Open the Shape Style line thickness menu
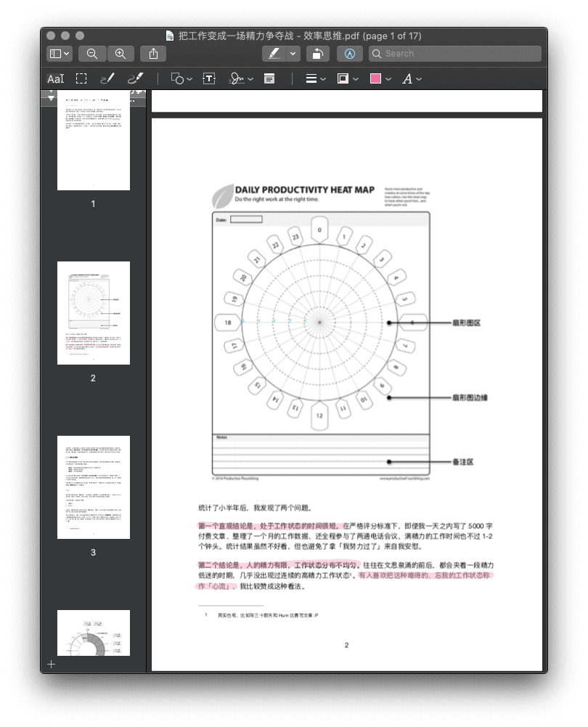 pyautogui.click(x=316, y=79)
